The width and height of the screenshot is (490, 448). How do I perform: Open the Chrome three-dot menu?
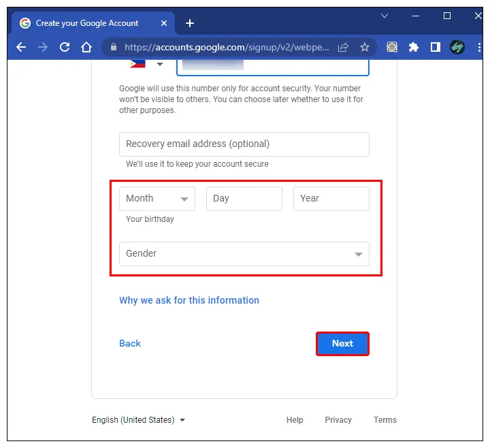479,47
